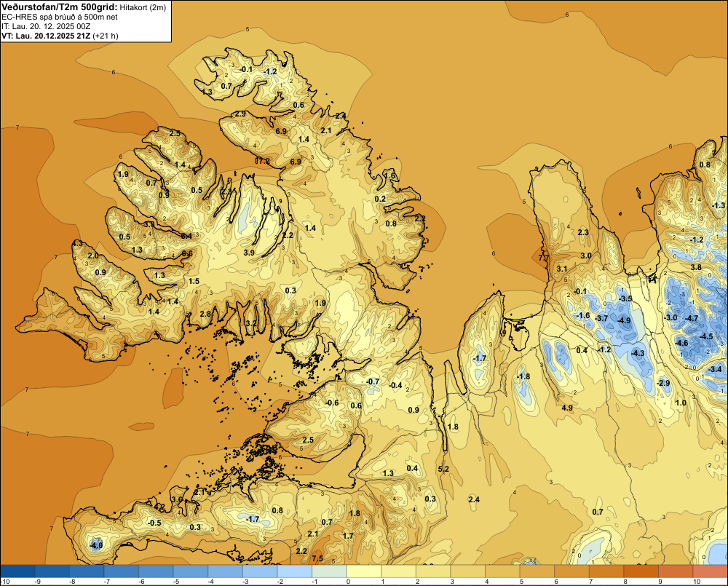This screenshot has width=728, height=586.
Task: Click the 3.2 temperature value
Action: click(250, 322)
